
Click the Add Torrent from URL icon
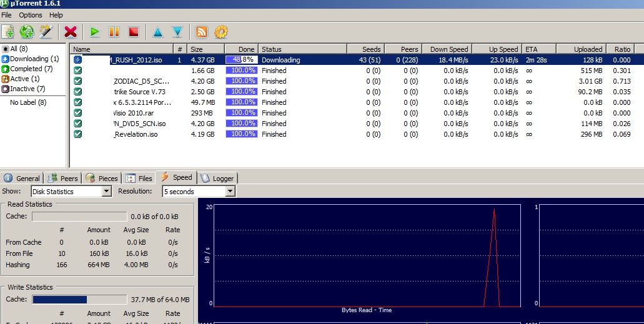pos(27,32)
